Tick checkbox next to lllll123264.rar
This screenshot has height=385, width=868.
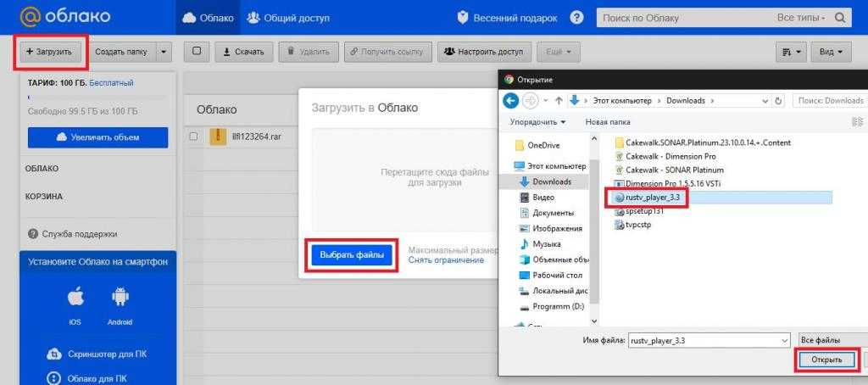point(193,137)
